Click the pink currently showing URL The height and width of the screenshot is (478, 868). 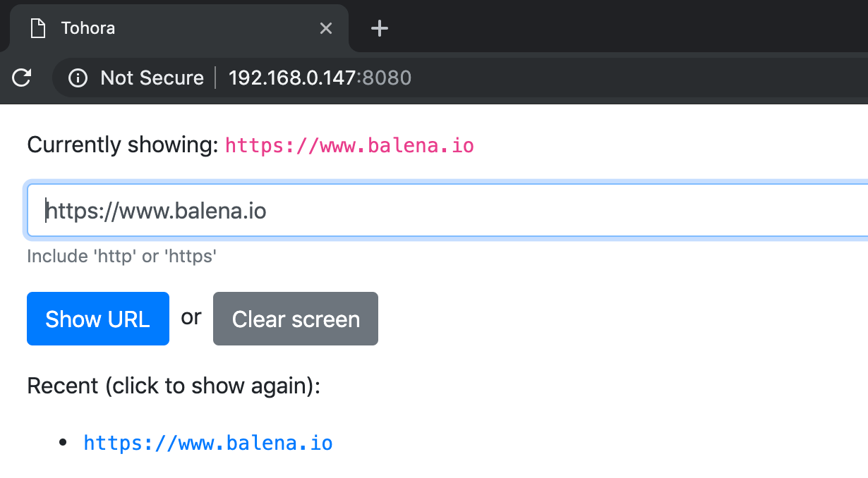tap(349, 146)
